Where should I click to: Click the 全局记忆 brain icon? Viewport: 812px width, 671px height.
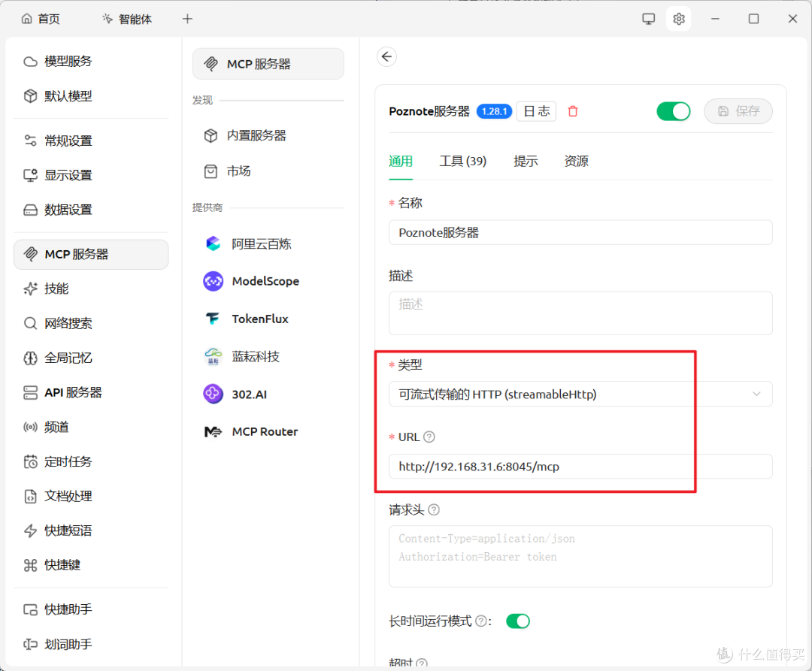pos(31,358)
